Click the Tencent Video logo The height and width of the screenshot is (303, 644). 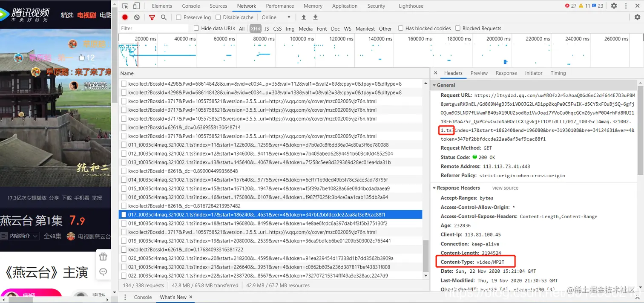(25, 14)
